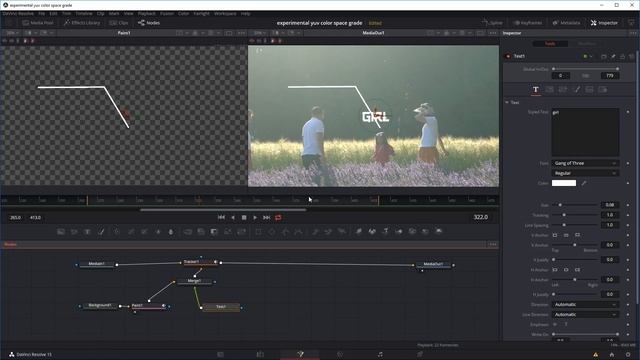Switch to the Fairlight page icon
Image resolution: width=640 pixels, height=360 pixels.
click(x=380, y=354)
